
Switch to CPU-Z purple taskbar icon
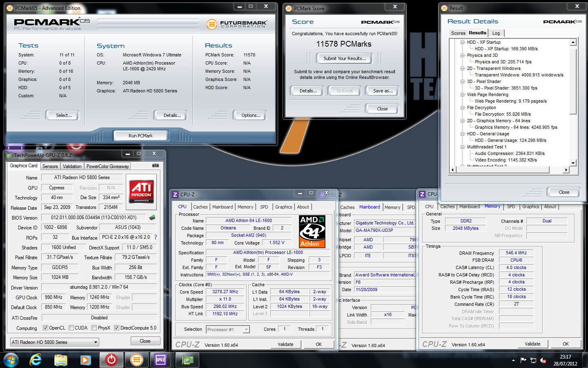[x=160, y=360]
